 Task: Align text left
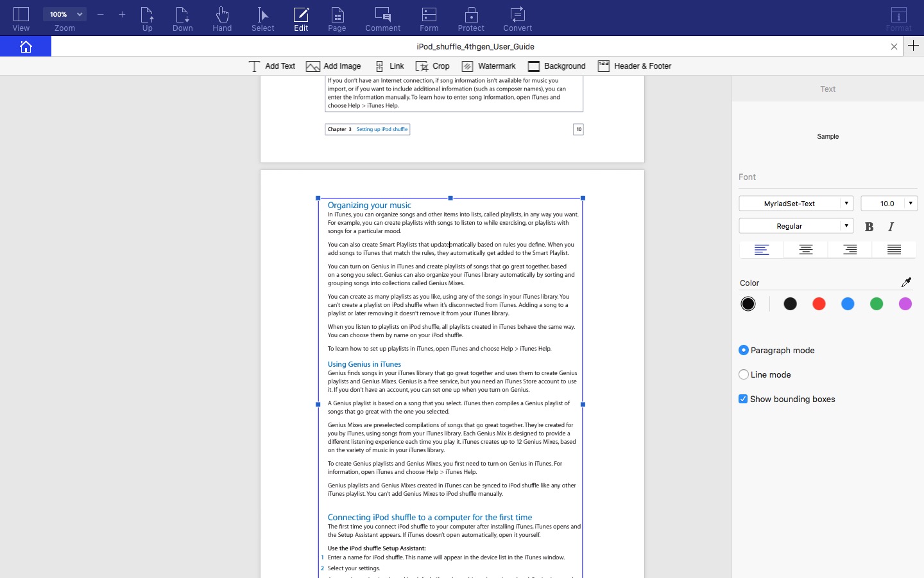[x=762, y=250]
